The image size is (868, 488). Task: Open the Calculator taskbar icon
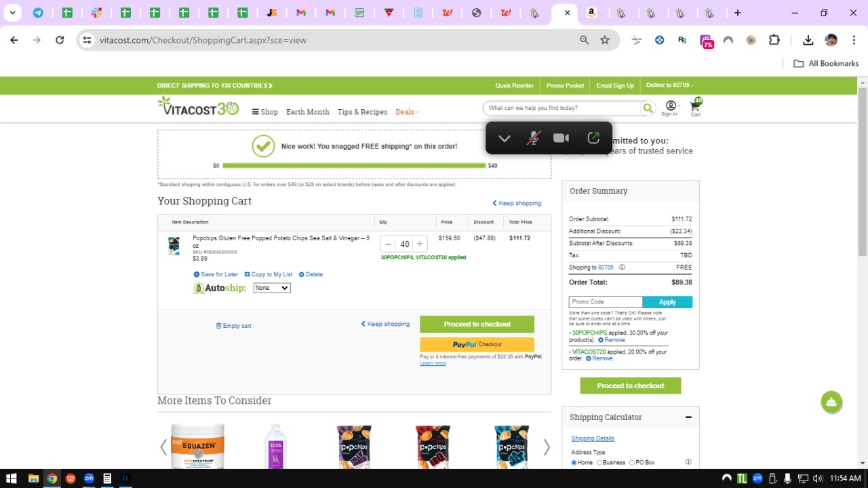[107, 478]
